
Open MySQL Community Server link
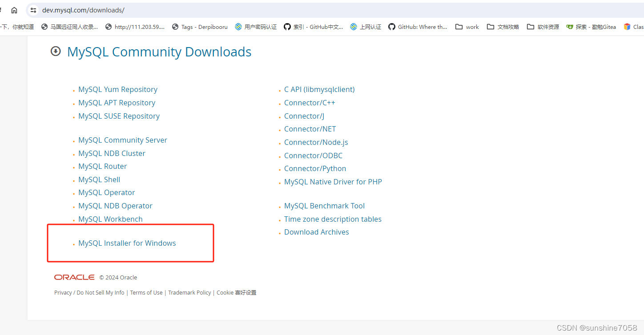click(x=123, y=140)
